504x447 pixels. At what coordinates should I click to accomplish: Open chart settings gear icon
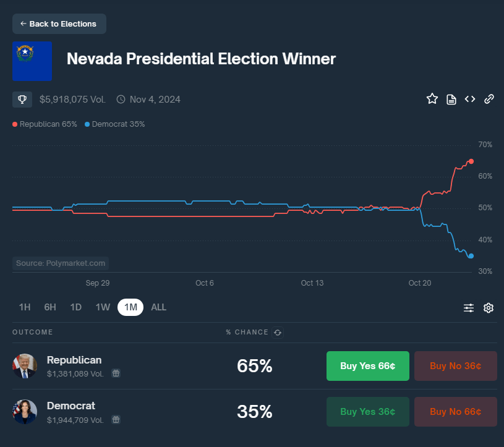pos(489,308)
